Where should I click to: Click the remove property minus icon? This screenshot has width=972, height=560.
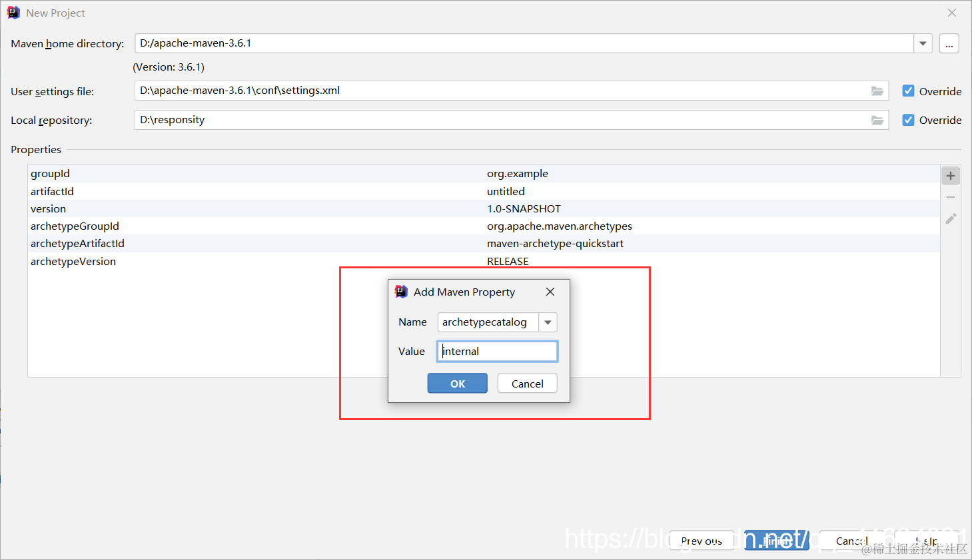point(951,197)
